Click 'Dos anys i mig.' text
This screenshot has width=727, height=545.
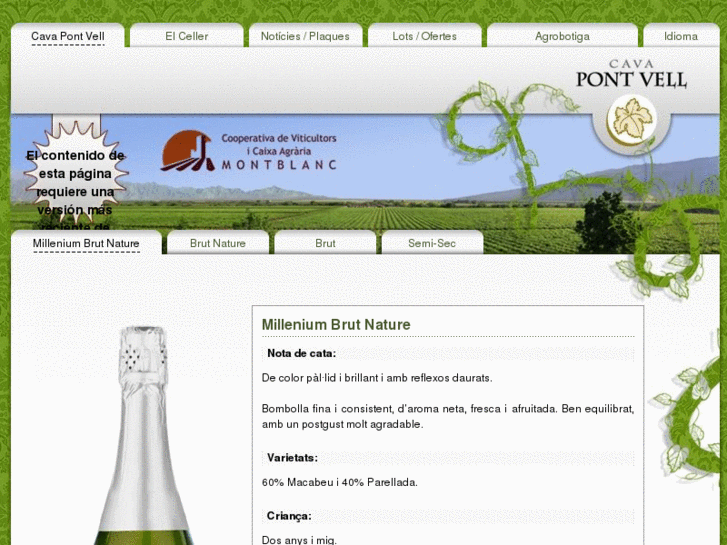[299, 540]
